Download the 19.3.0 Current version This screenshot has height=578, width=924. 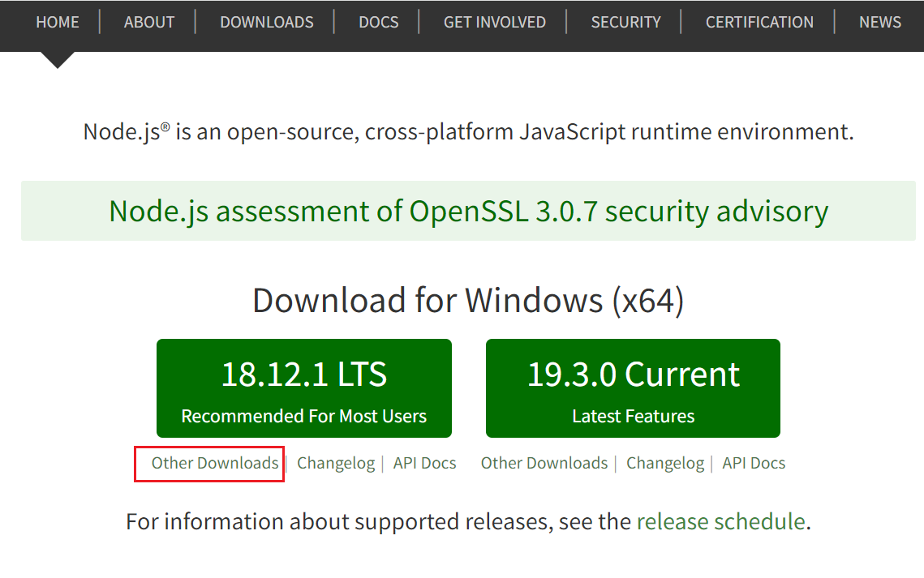point(633,388)
